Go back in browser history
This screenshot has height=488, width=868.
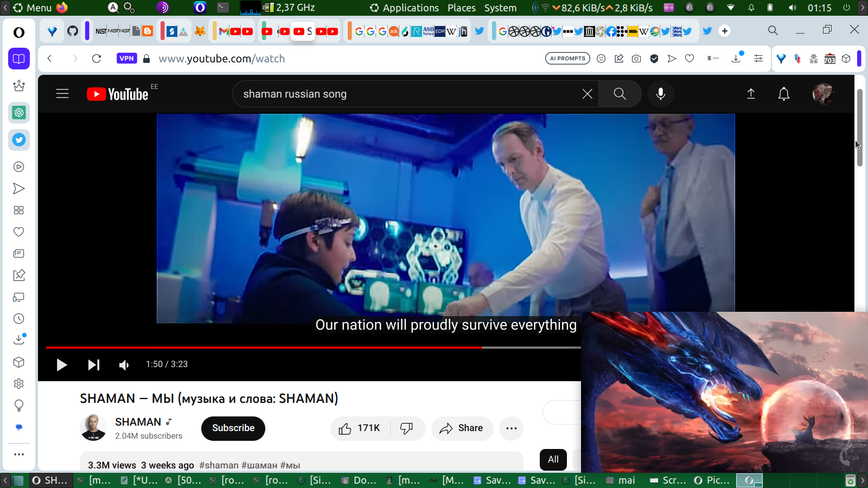pyautogui.click(x=49, y=59)
